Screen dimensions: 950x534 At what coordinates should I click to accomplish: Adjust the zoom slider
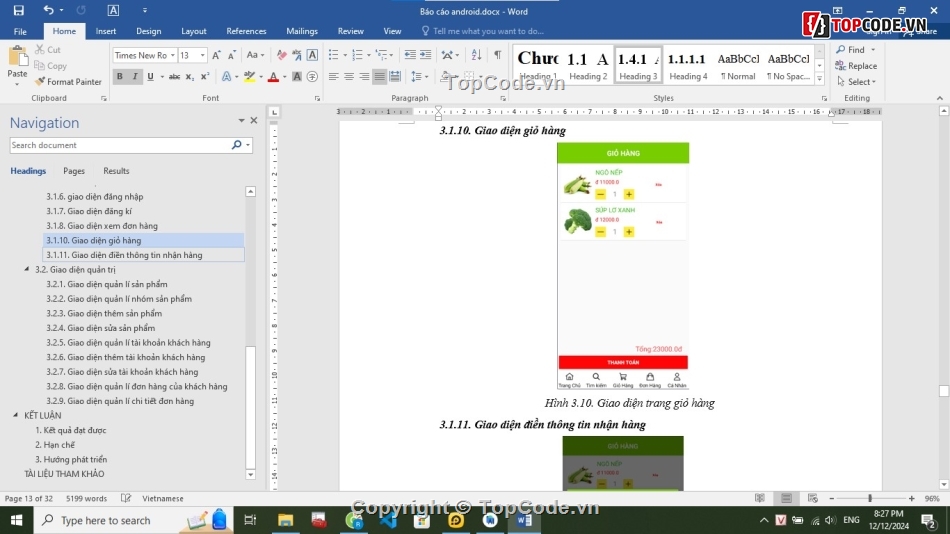(870, 498)
